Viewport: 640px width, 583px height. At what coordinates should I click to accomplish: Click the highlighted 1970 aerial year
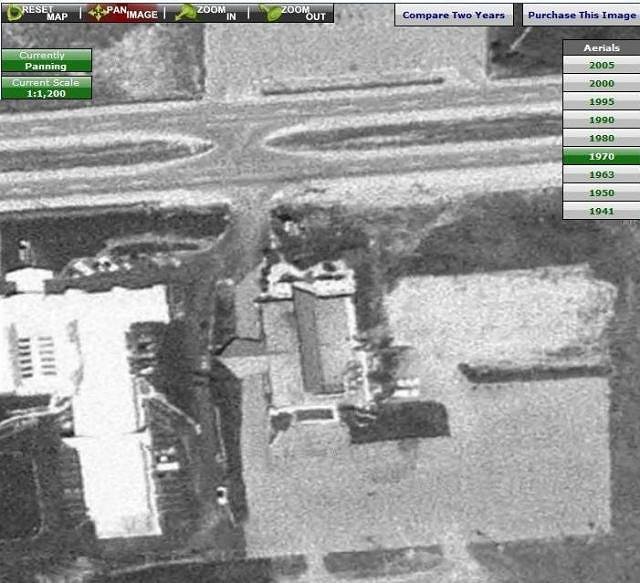(x=601, y=157)
